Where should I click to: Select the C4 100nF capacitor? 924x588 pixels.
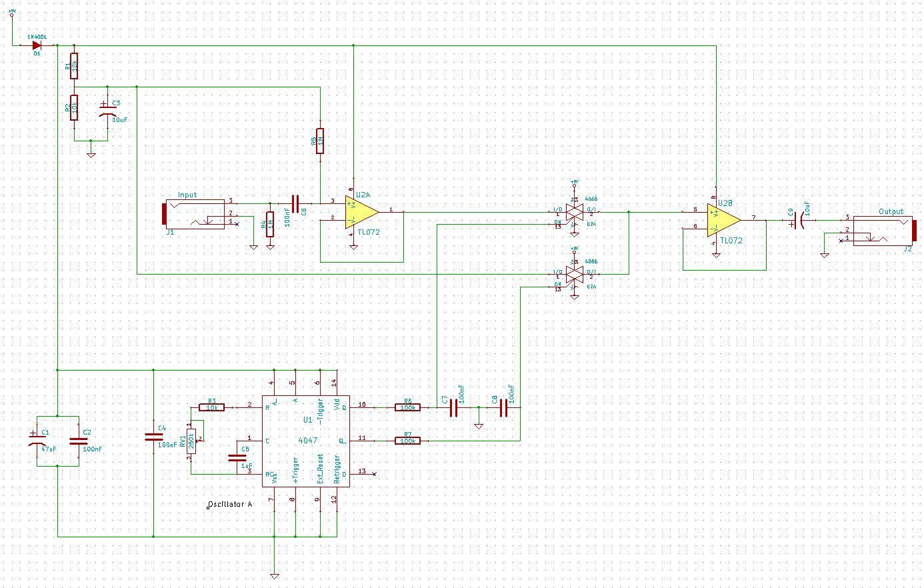pos(153,438)
